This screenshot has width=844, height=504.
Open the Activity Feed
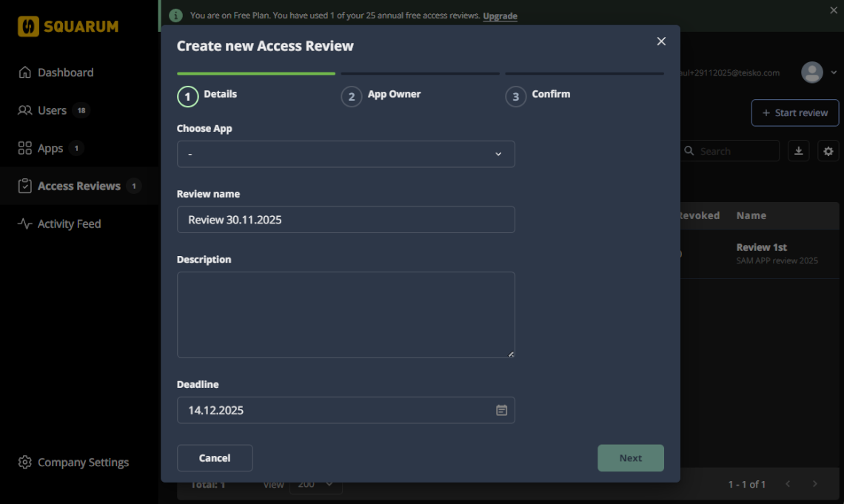68,224
